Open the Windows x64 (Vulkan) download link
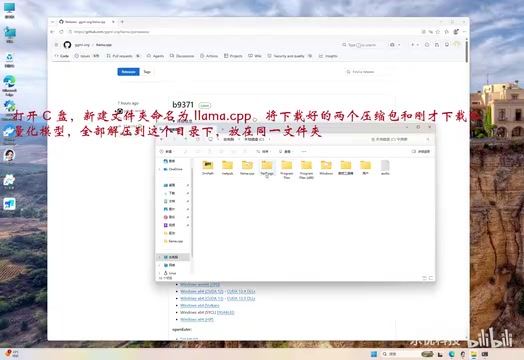Screen dimensions: 524x360 (x=200, y=306)
